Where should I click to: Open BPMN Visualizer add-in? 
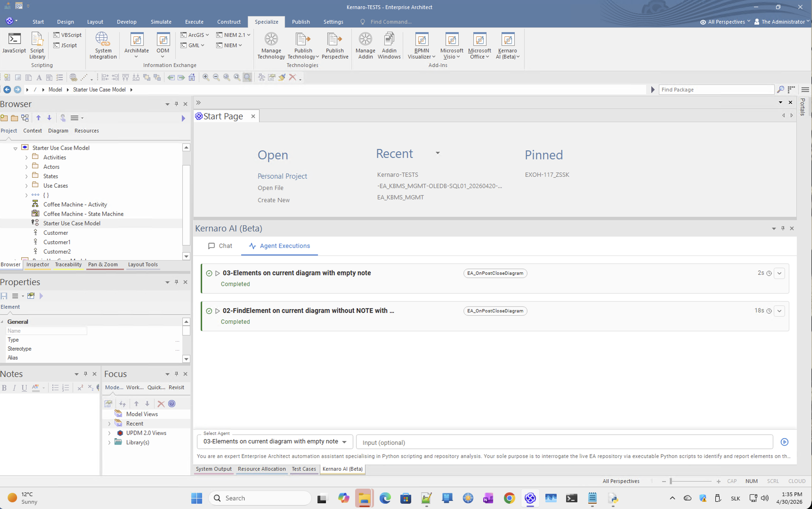pyautogui.click(x=422, y=45)
